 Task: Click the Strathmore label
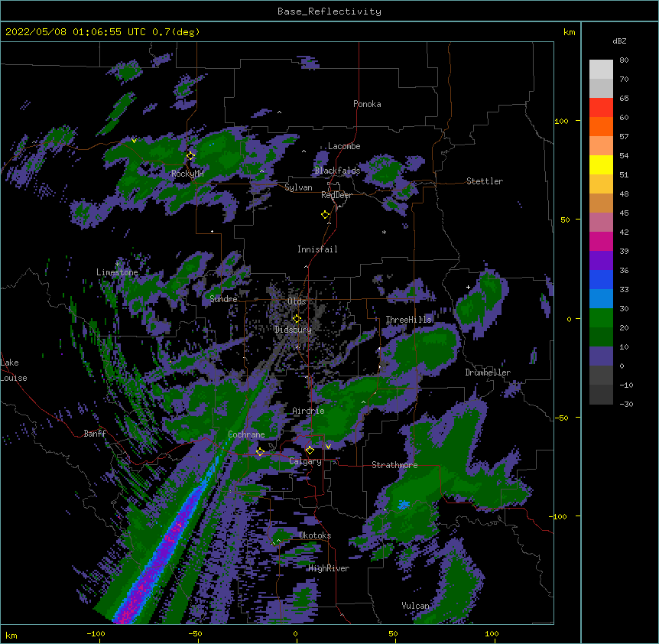point(394,465)
